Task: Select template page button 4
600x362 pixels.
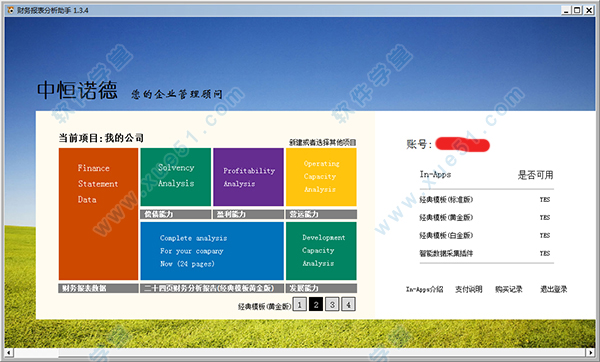Action: tap(348, 305)
